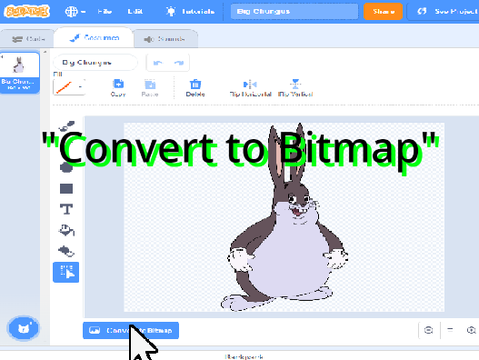This screenshot has height=360, width=479.
Task: Select the Eraser tool
Action: point(66,251)
